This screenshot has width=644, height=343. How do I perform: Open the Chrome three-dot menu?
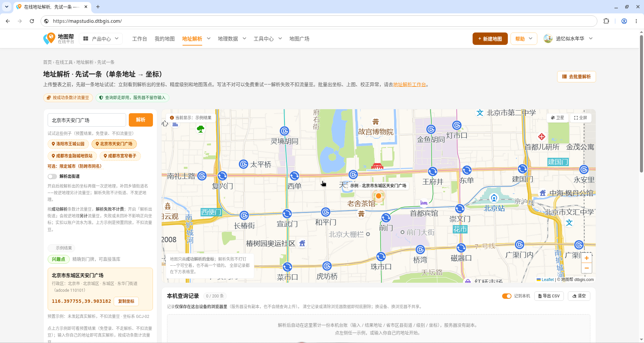tap(636, 21)
